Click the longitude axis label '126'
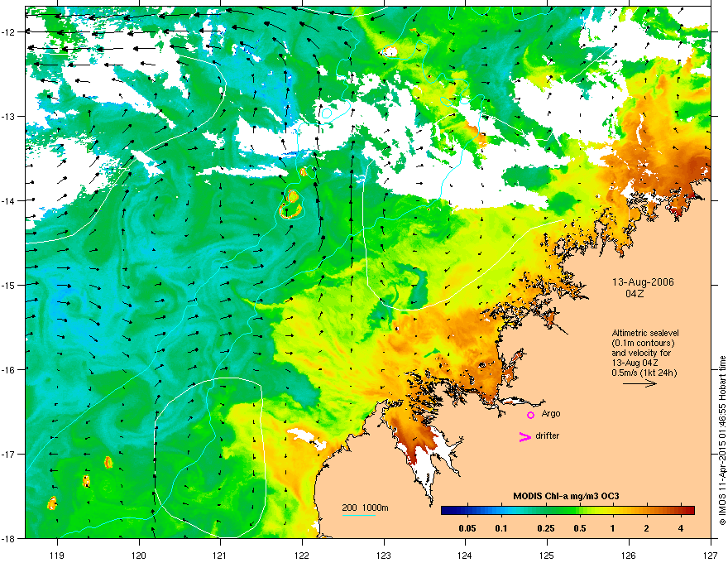The width and height of the screenshot is (728, 563). click(x=629, y=555)
